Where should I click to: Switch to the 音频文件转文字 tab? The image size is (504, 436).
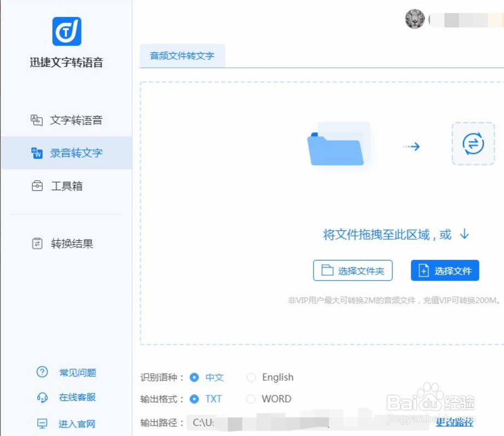click(x=182, y=55)
